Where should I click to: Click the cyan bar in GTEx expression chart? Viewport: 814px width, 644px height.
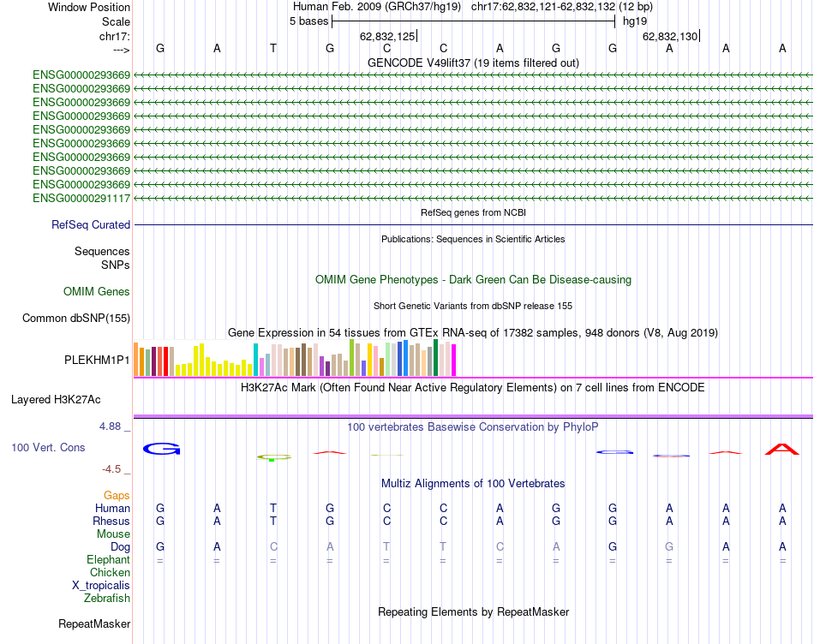(x=255, y=360)
